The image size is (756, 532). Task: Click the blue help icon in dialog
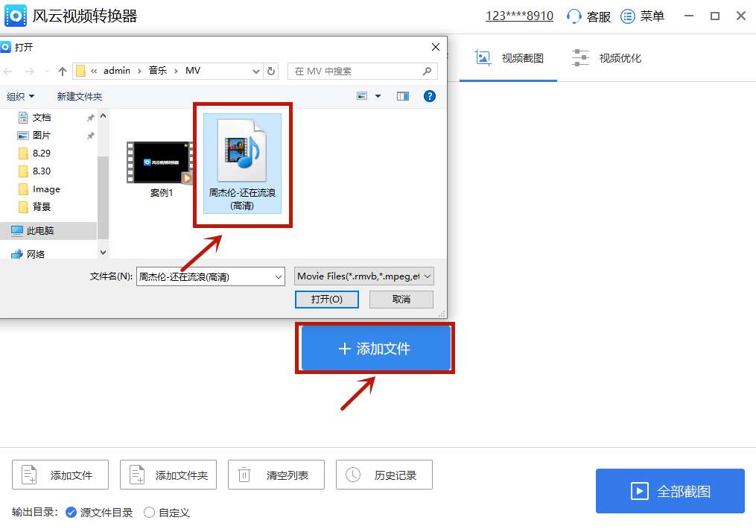tap(429, 95)
